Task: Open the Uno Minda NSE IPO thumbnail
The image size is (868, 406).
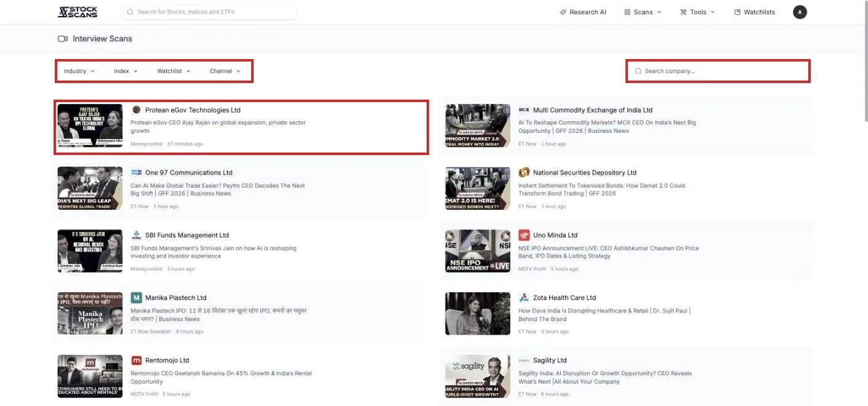Action: [x=478, y=251]
